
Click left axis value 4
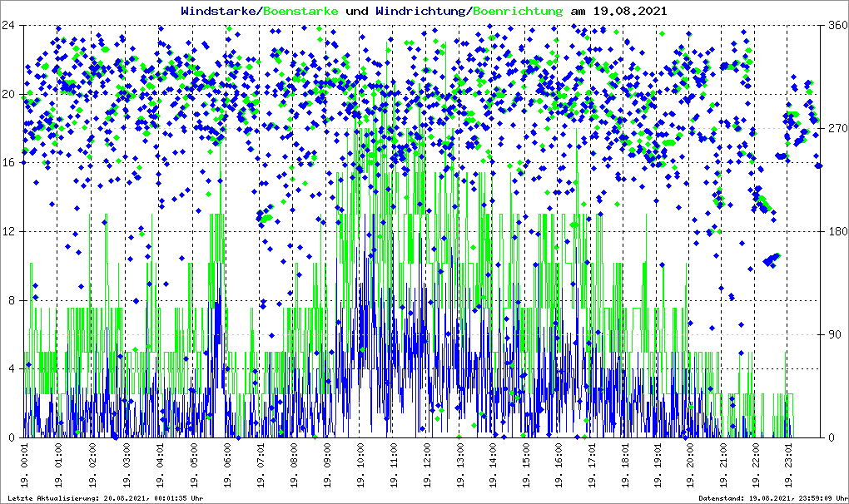pos(11,368)
